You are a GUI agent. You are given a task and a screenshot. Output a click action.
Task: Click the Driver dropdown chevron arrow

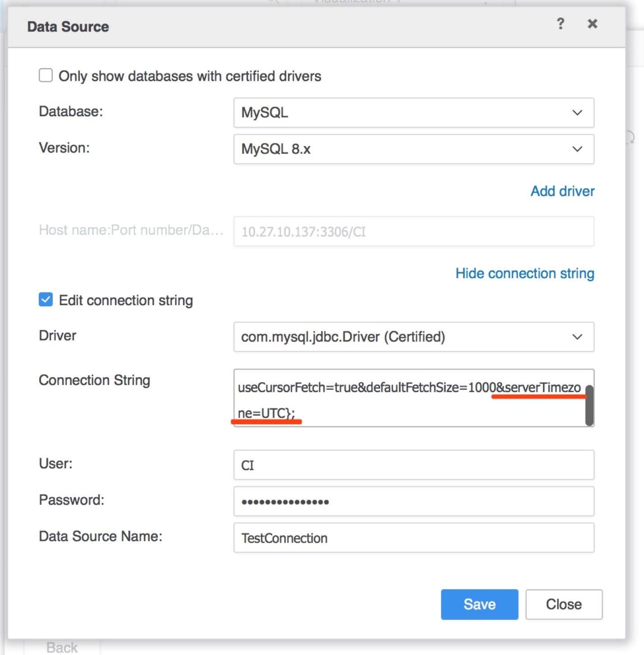pos(577,337)
